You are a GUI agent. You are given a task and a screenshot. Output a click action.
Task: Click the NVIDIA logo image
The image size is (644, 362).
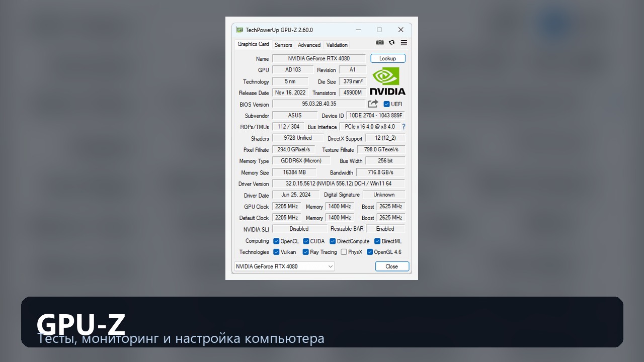[387, 81]
